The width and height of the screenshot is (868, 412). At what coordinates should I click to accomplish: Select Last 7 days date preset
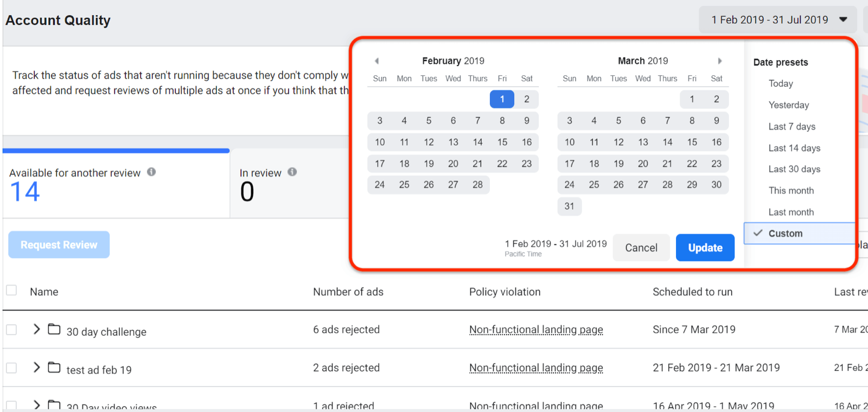(x=792, y=126)
